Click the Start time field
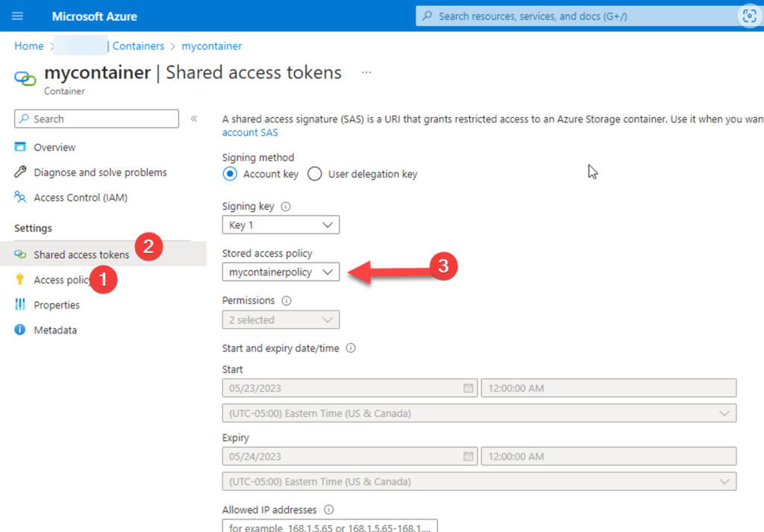Screen dimensions: 764x532 609,388
